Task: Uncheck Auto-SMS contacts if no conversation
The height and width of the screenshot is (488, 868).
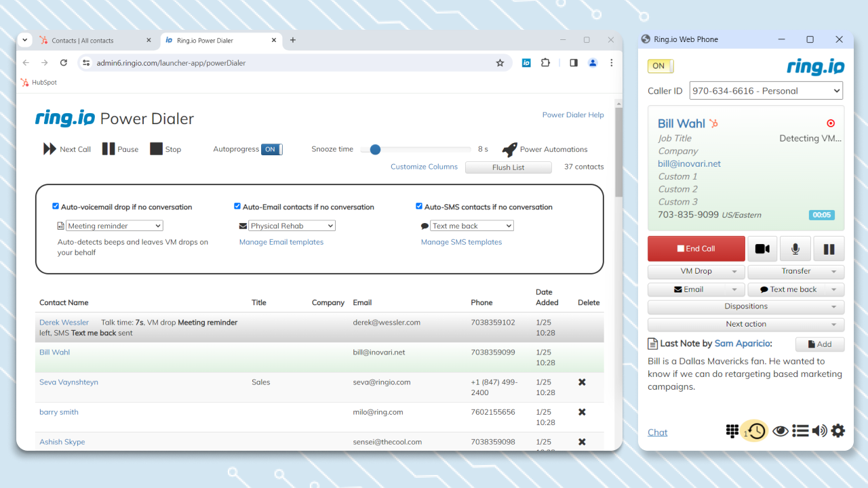Action: click(x=419, y=207)
